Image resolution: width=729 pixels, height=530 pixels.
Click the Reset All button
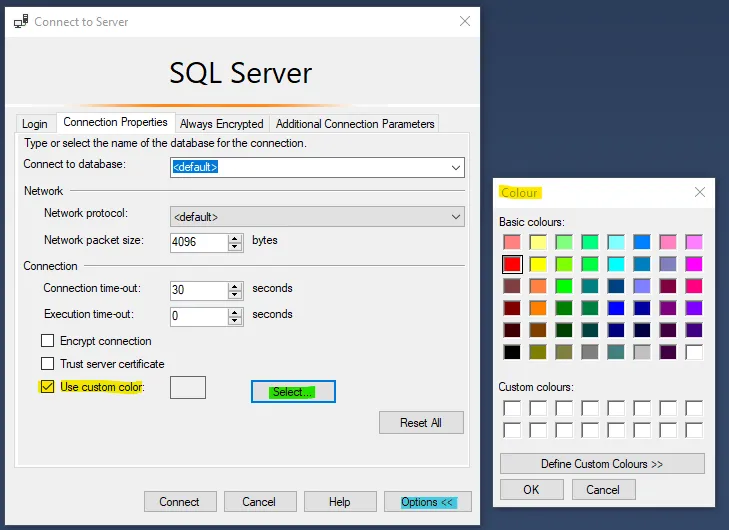click(x=421, y=423)
